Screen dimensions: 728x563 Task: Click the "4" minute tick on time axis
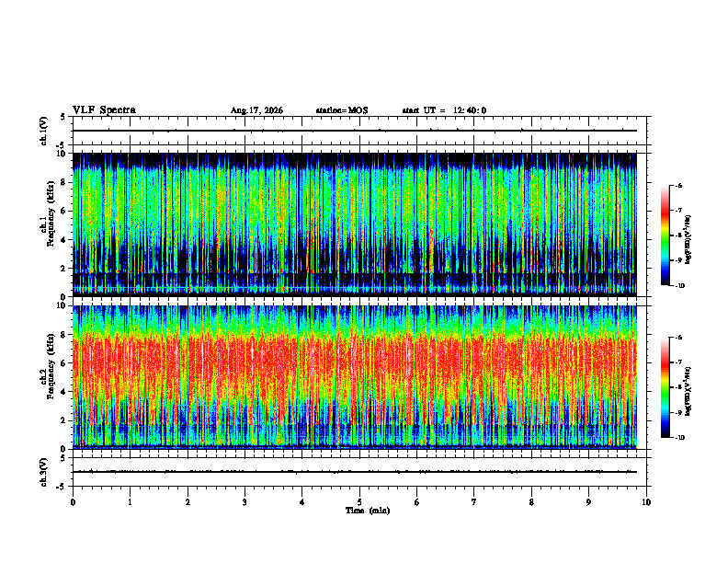301,502
